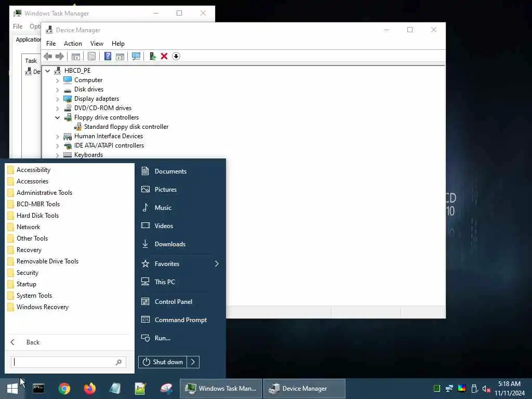
Task: Expand the Computer node
Action: point(57,81)
